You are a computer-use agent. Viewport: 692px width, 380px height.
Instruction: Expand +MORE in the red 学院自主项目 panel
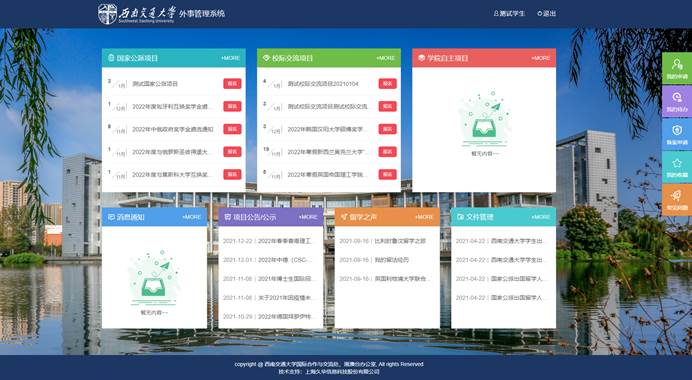pos(541,58)
